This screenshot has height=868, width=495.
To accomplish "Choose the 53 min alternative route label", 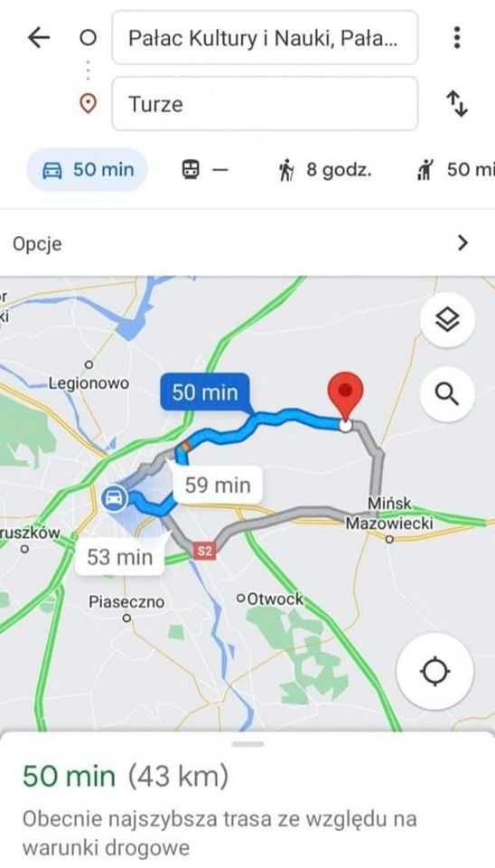I will (x=119, y=556).
